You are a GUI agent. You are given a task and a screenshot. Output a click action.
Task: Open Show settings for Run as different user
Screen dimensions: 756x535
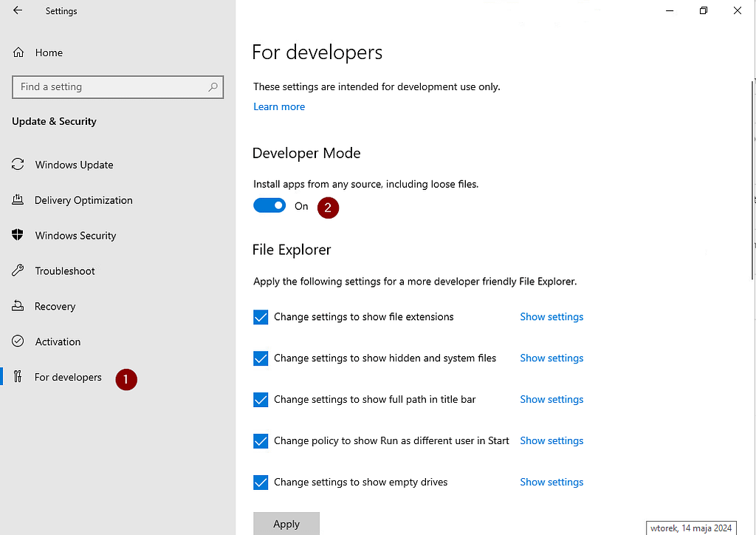coord(551,441)
